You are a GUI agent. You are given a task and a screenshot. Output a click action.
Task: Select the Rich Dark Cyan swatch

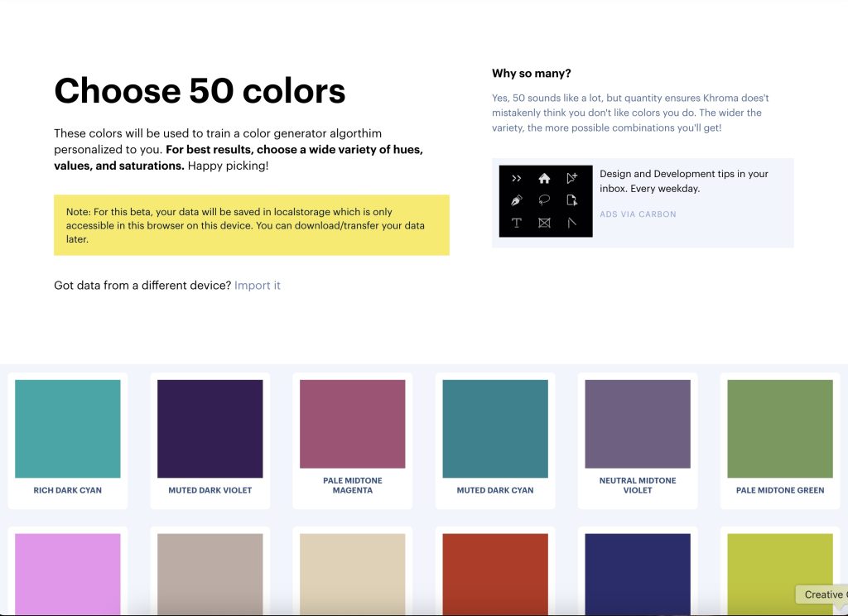(68, 429)
